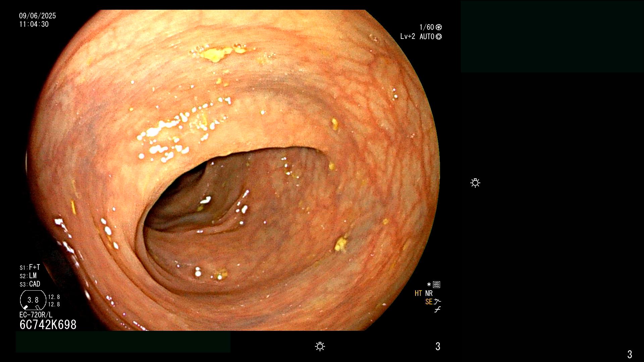644x362 pixels.
Task: Click the orange SE indicator
Action: pos(429,302)
